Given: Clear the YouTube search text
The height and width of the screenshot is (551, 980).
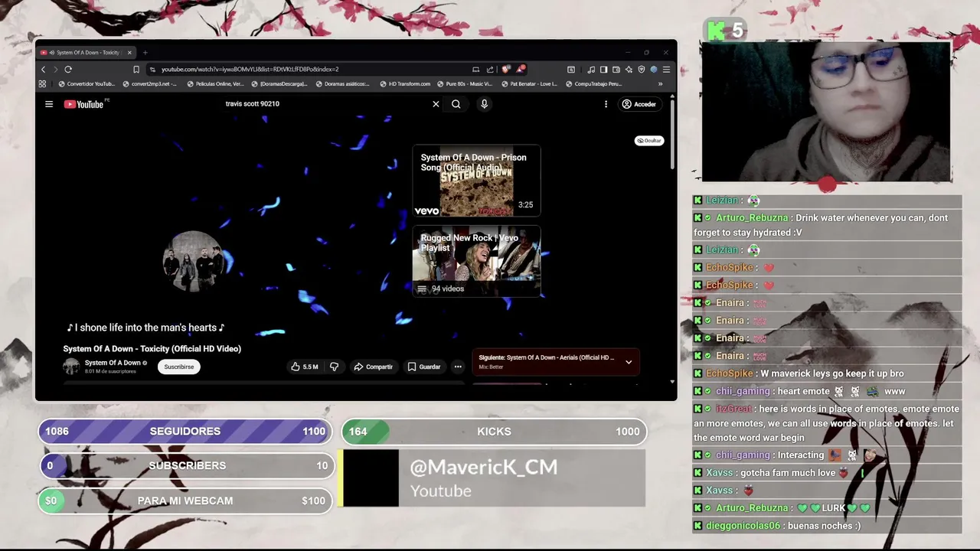Looking at the screenshot, I should coord(436,104).
